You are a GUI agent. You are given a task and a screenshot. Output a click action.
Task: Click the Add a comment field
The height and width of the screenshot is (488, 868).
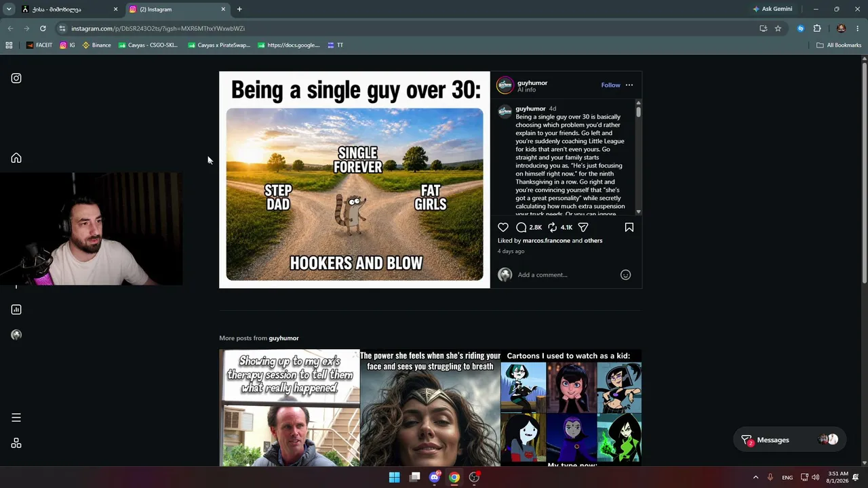click(x=566, y=274)
